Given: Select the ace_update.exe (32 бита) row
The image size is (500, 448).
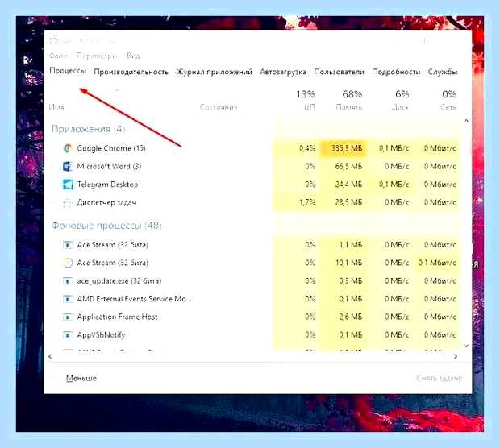Looking at the screenshot, I should (254, 281).
